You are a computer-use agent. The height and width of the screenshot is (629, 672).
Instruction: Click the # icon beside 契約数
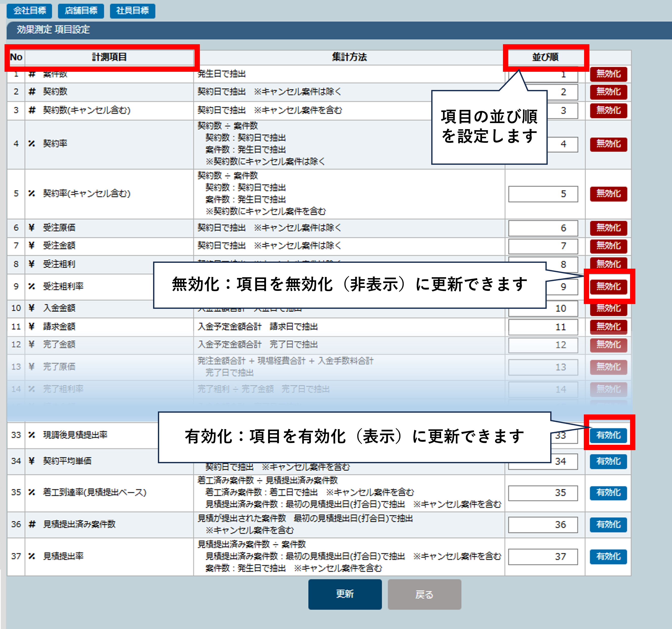point(32,92)
